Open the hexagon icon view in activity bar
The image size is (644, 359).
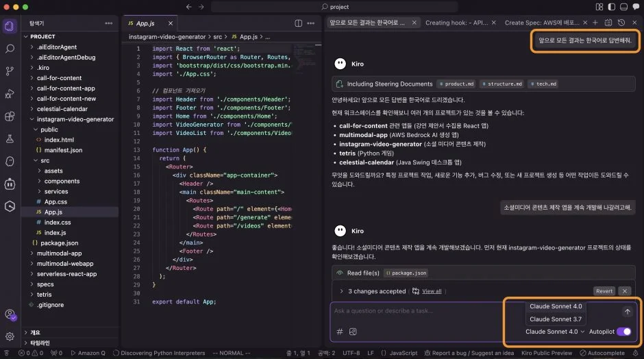[10, 206]
